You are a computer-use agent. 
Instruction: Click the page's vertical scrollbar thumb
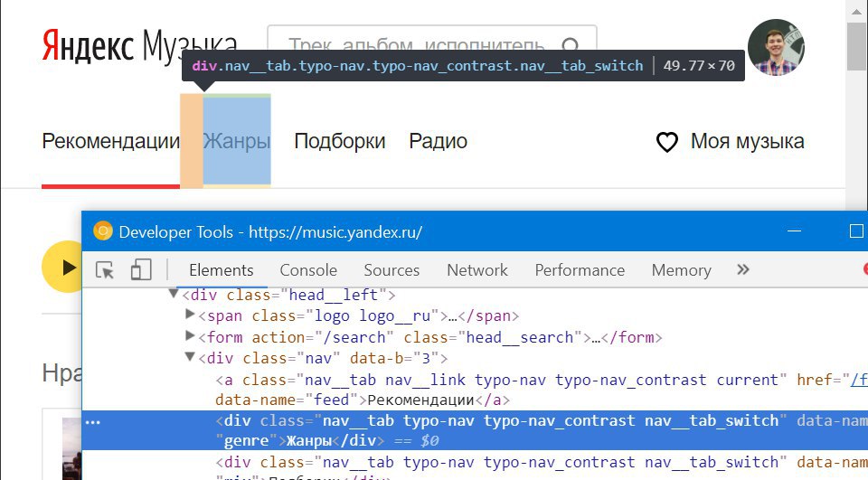point(856,46)
